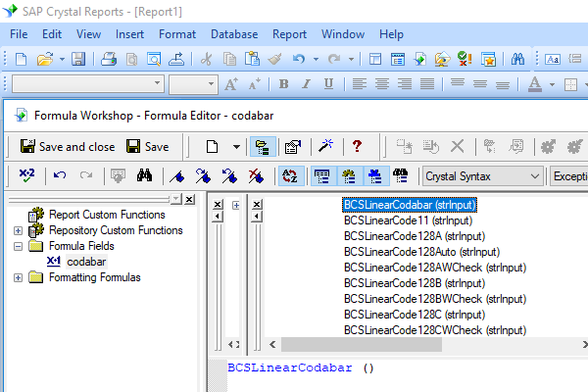
Task: Click the Paste clipboard icon
Action: pyautogui.click(x=252, y=59)
